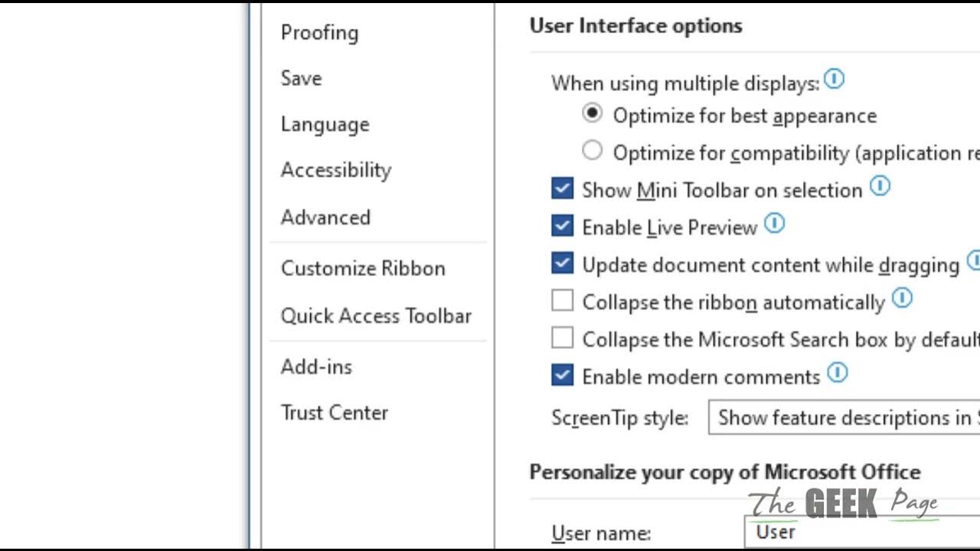The height and width of the screenshot is (551, 980).
Task: Click info icon next to Show Mini Toolbar
Action: pyautogui.click(x=880, y=186)
